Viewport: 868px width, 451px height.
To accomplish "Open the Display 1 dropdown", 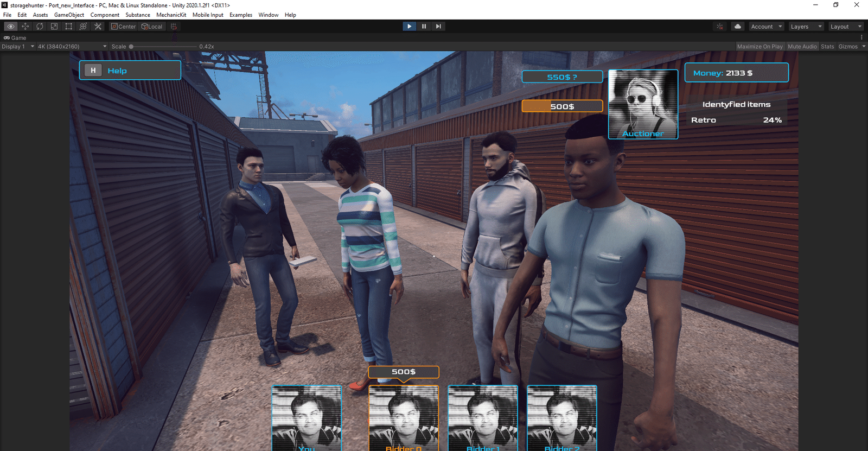I will [18, 47].
